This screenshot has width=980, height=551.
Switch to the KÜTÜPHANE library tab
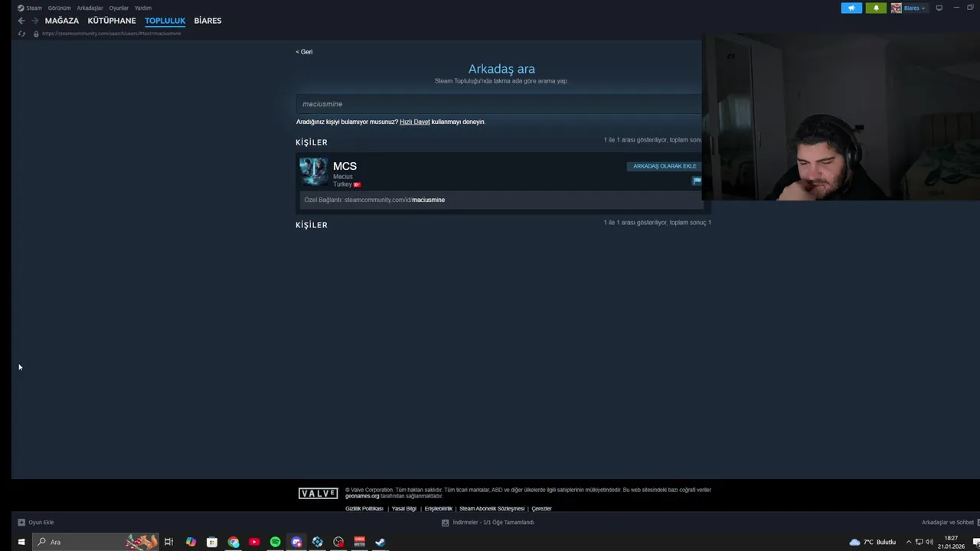point(112,21)
